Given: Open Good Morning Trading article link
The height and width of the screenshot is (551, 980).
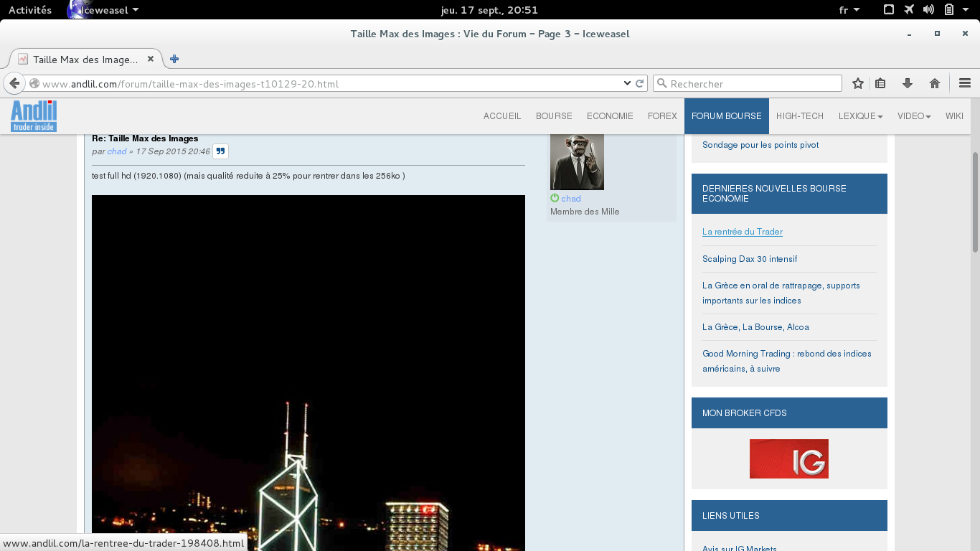Looking at the screenshot, I should 787,361.
